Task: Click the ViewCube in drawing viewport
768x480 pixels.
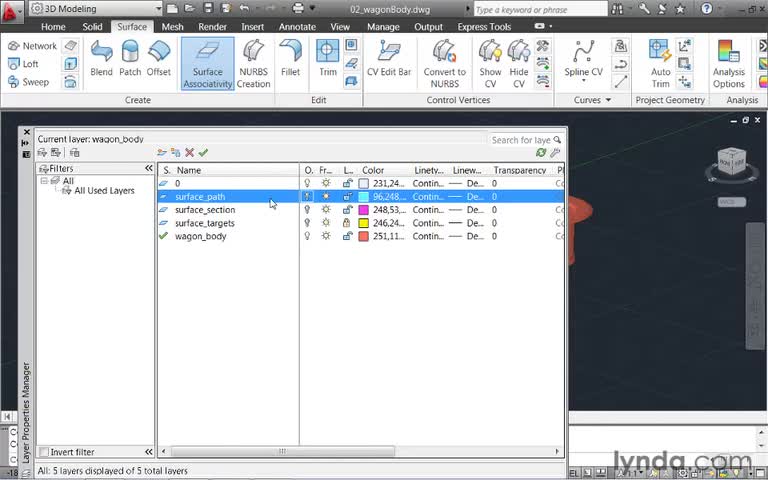Action: 732,162
